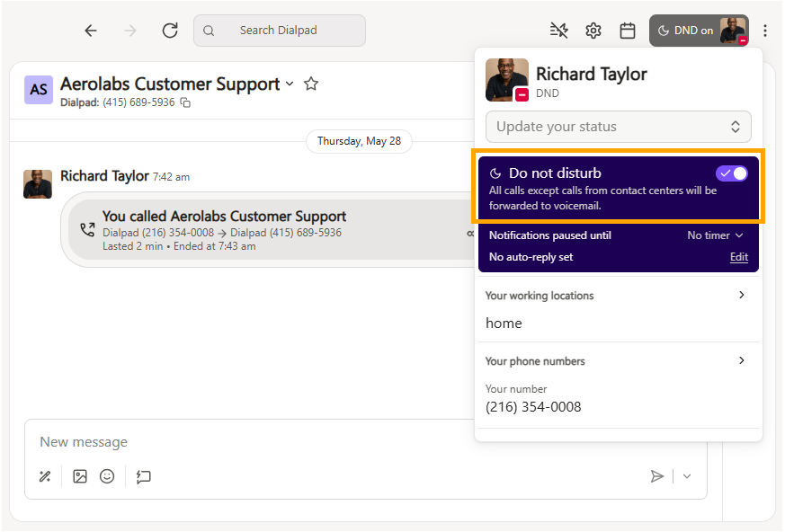Click Notifications paused until label
Image resolution: width=785 pixels, height=532 pixels.
coord(549,235)
